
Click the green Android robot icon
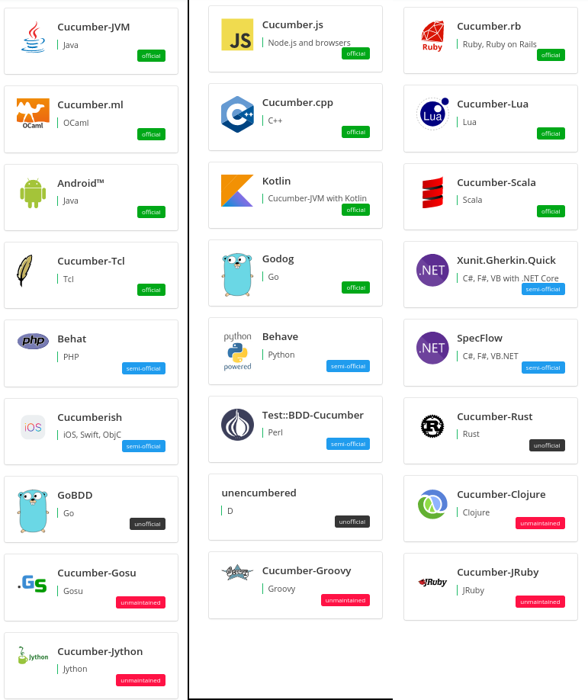pos(33,194)
